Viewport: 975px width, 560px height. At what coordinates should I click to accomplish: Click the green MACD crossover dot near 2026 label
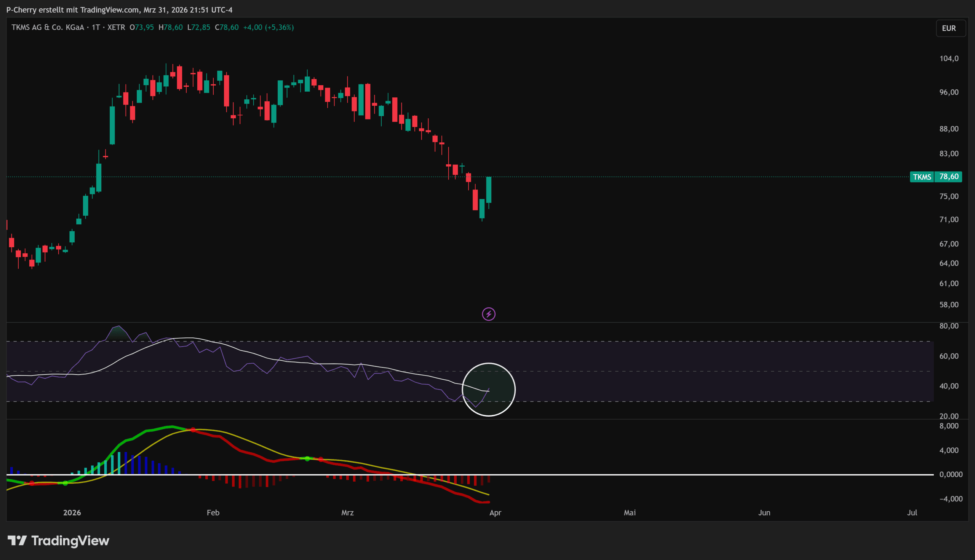(65, 483)
